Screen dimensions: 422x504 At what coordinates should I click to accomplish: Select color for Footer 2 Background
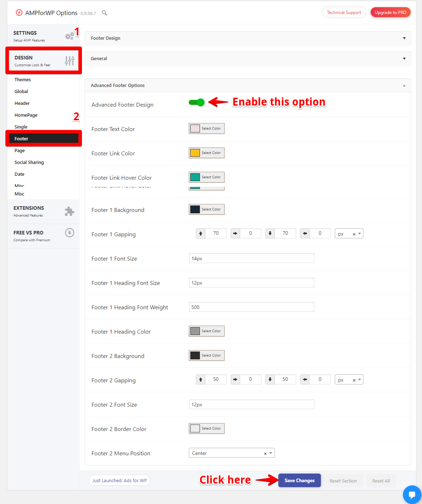pos(207,355)
